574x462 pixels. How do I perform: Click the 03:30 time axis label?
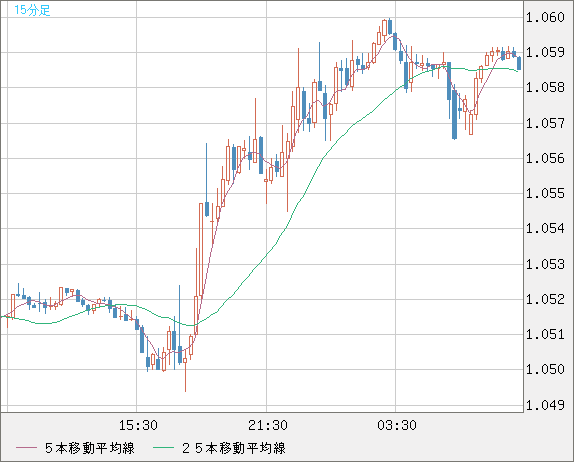(397, 425)
